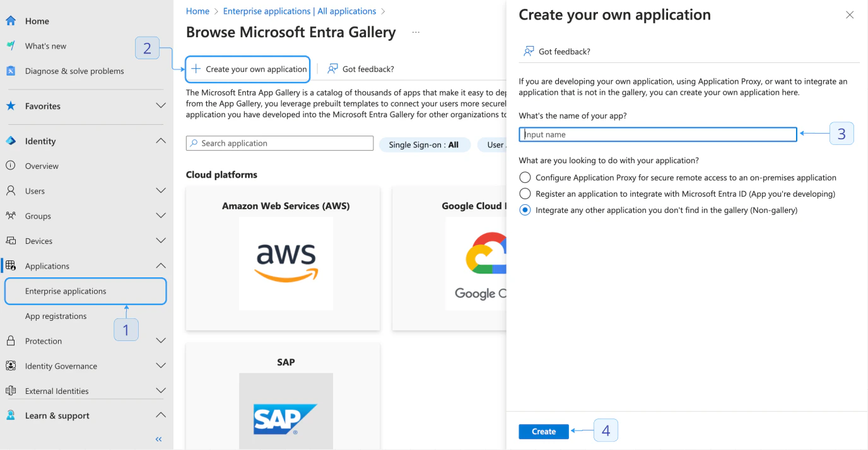Click Home breadcrumb link
Image resolution: width=868 pixels, height=450 pixels.
(197, 11)
